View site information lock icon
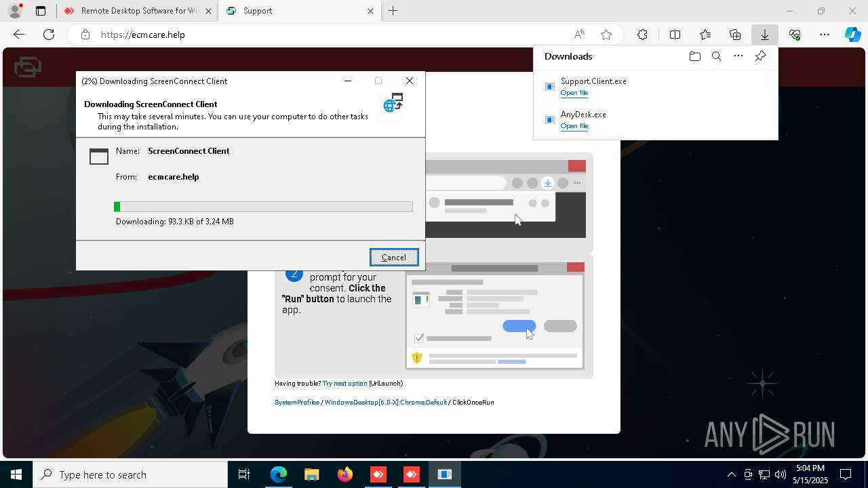This screenshot has width=868, height=488. pyautogui.click(x=85, y=35)
